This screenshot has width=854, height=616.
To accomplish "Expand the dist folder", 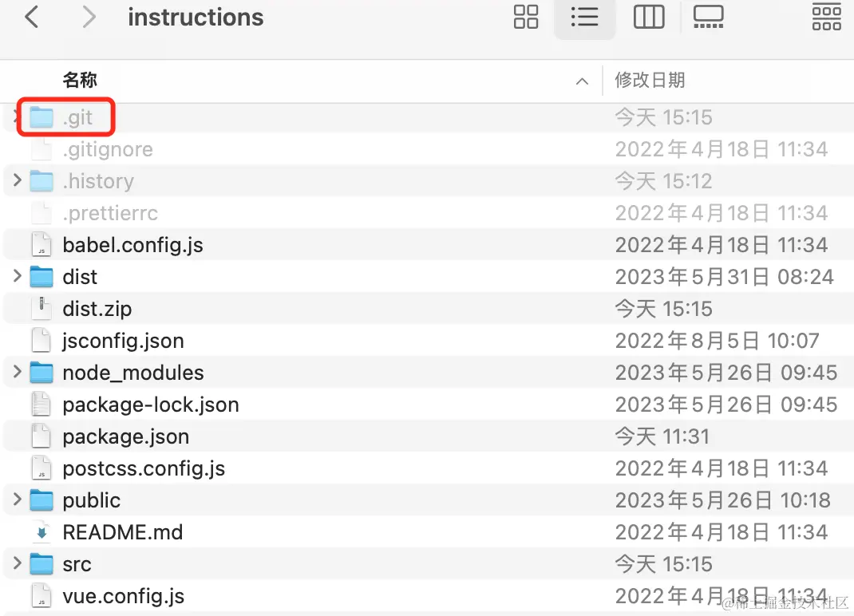I will (x=18, y=277).
